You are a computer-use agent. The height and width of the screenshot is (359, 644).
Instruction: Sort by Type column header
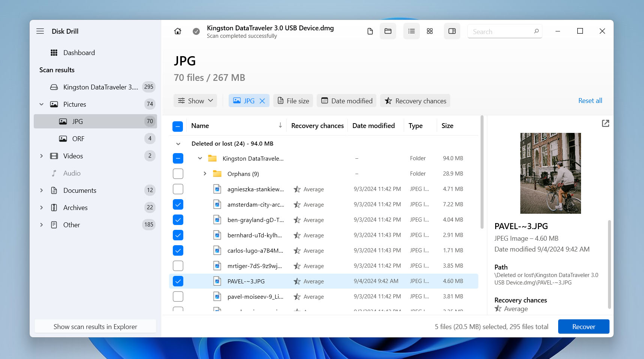click(415, 126)
